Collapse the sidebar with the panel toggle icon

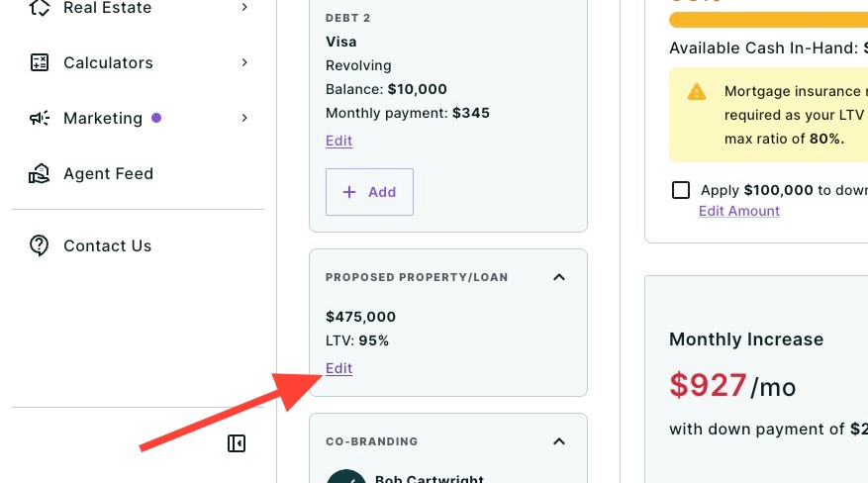point(237,443)
